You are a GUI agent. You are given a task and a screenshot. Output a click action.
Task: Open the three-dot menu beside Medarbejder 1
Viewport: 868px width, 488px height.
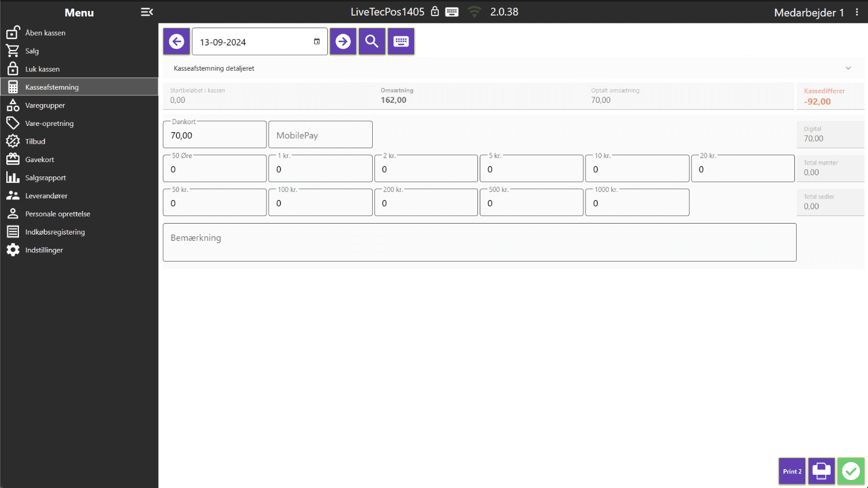pyautogui.click(x=856, y=12)
